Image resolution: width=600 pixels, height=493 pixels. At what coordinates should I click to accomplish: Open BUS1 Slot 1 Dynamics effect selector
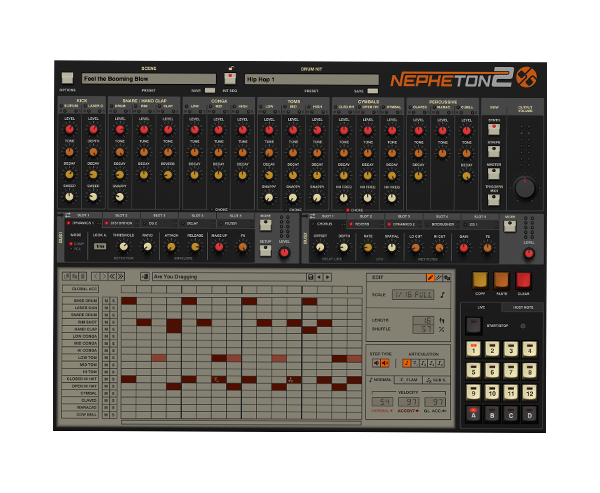click(x=84, y=223)
